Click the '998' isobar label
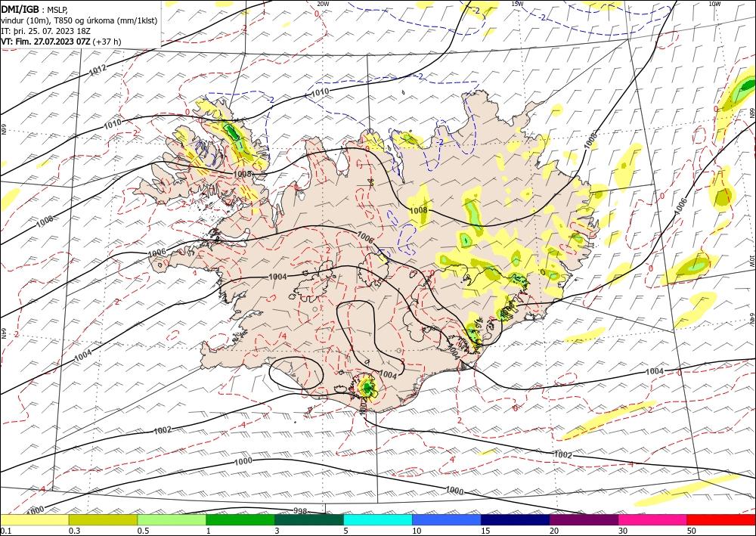756x536 pixels. pos(300,510)
